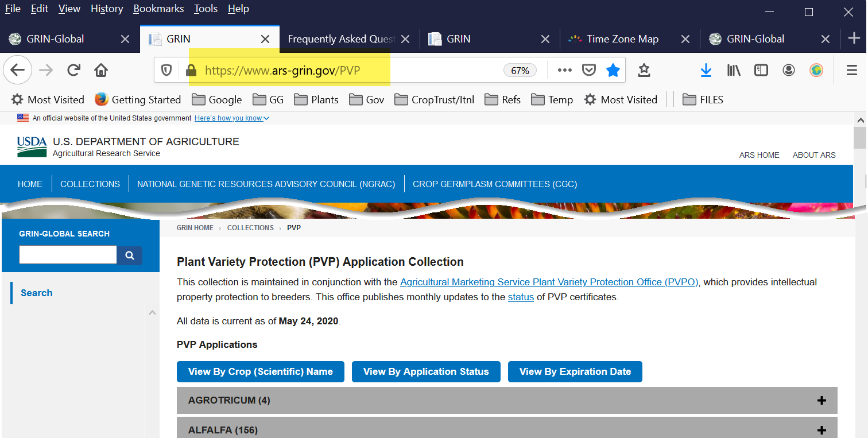Open the hamburger application menu
This screenshot has height=438, width=868.
tap(852, 70)
